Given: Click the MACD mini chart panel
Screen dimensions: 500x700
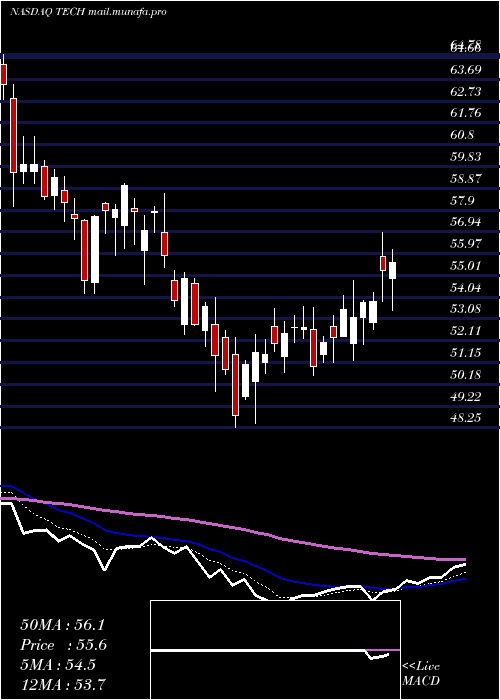Looking at the screenshot, I should point(275,650).
